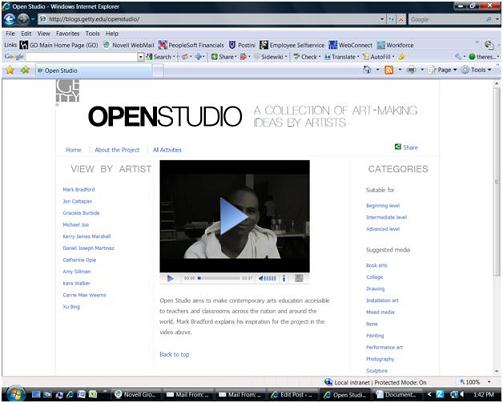Click the Beginning level category link
Image resolution: width=503 pixels, height=403 pixels.
(383, 206)
